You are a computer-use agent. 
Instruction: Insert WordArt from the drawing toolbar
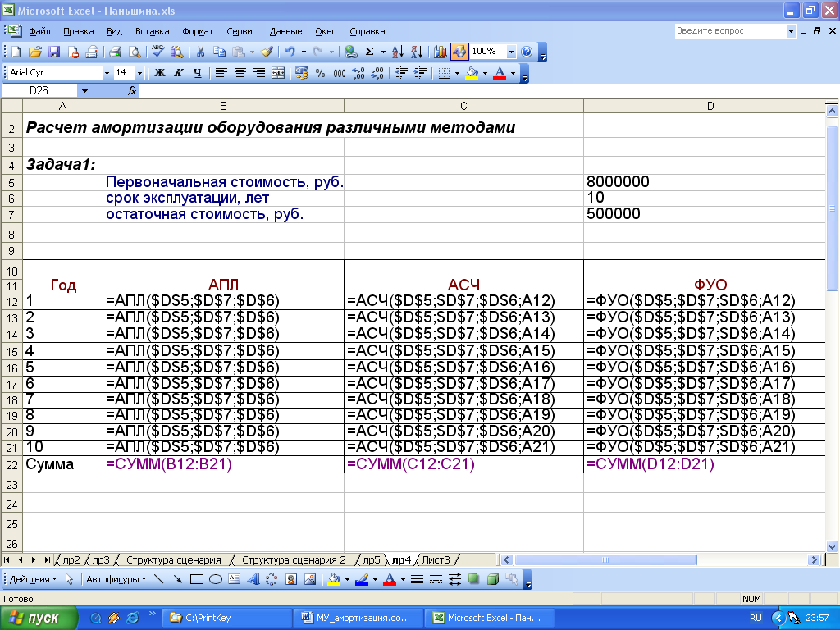(x=253, y=579)
